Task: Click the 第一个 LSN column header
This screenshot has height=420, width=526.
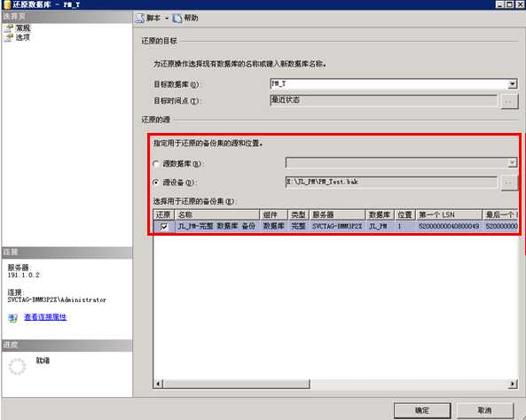Action: (x=449, y=214)
